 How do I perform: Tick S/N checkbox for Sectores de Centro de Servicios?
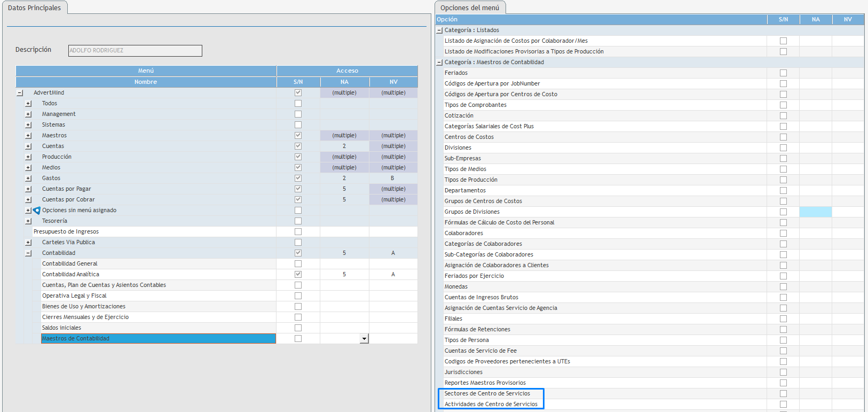783,394
